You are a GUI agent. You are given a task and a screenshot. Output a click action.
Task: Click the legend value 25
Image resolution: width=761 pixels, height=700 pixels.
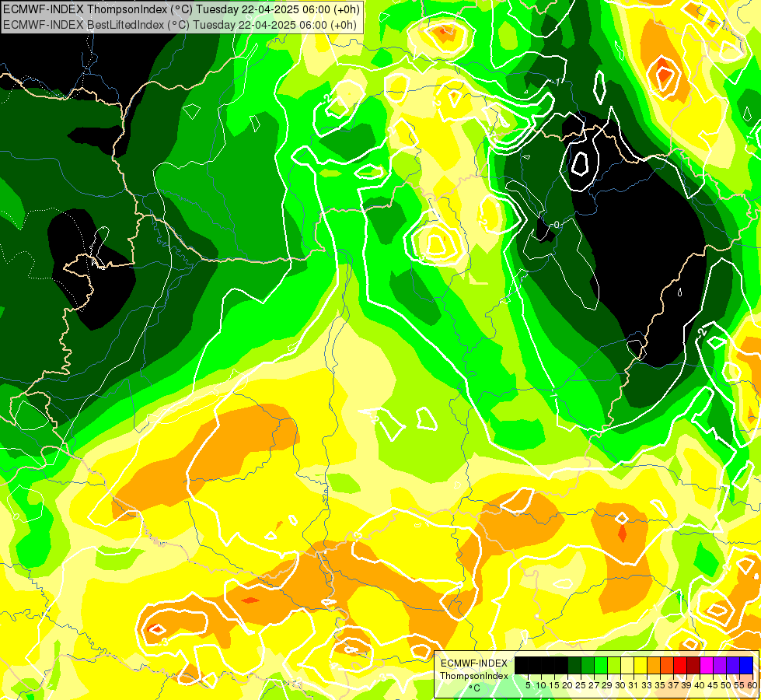click(x=581, y=685)
